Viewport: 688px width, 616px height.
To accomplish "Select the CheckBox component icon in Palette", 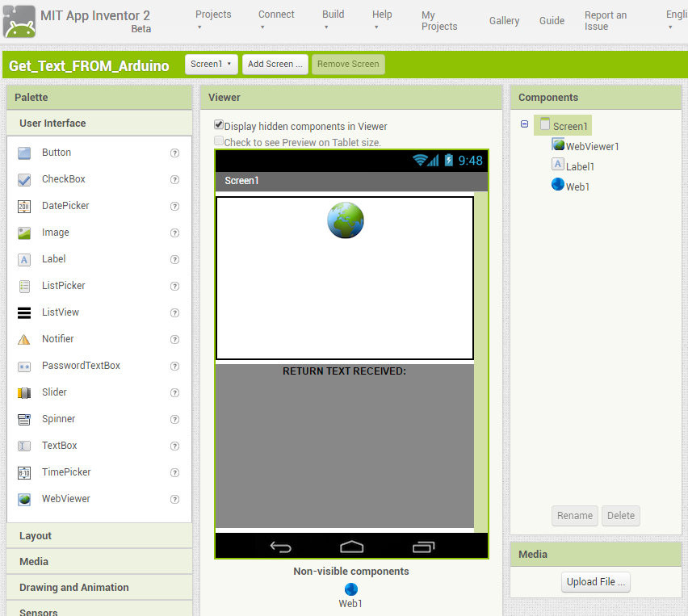I will pos(24,180).
